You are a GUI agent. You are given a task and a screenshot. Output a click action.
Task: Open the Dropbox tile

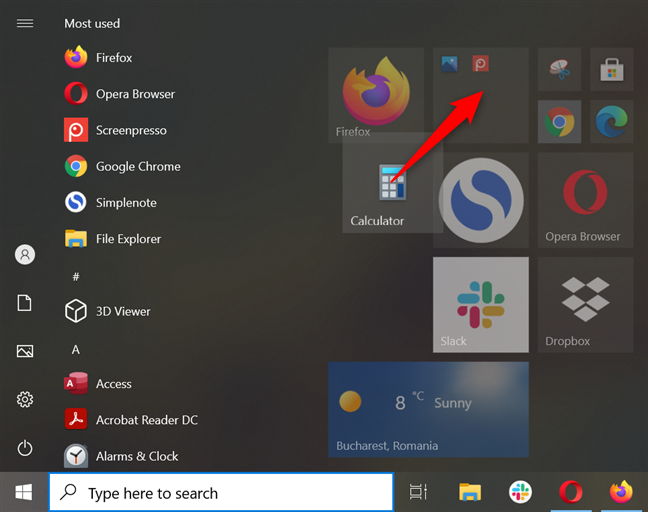point(585,305)
